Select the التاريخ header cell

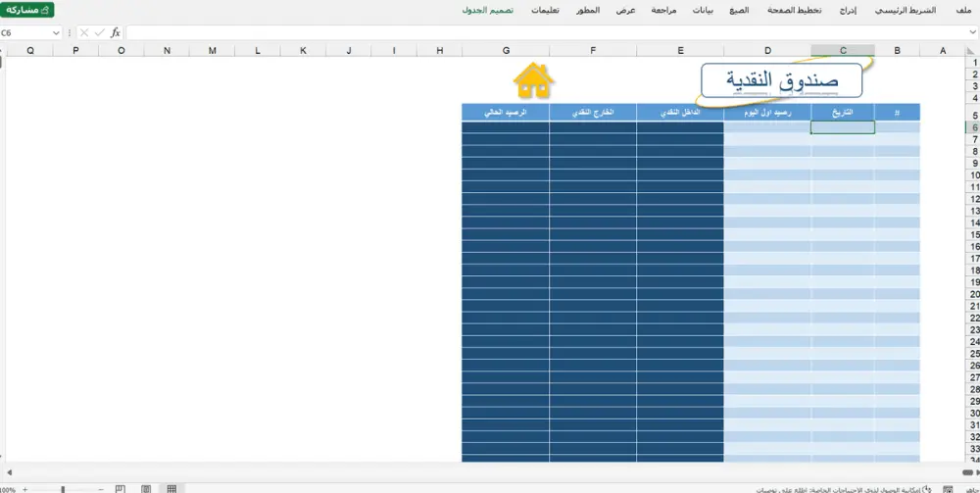(x=843, y=113)
